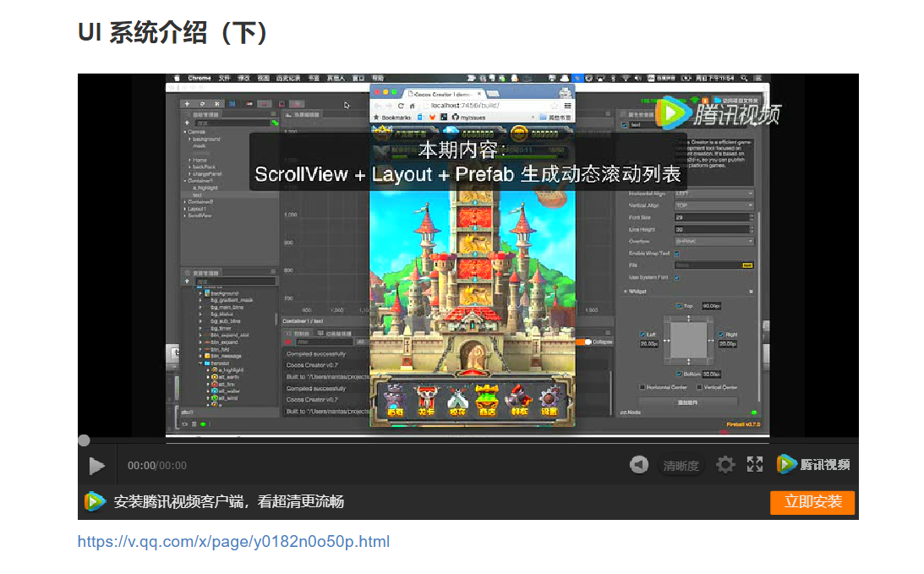Viewport: 924px width, 574px height.
Task: Open the Horizontal Align LEFT dropdown
Action: tap(714, 194)
